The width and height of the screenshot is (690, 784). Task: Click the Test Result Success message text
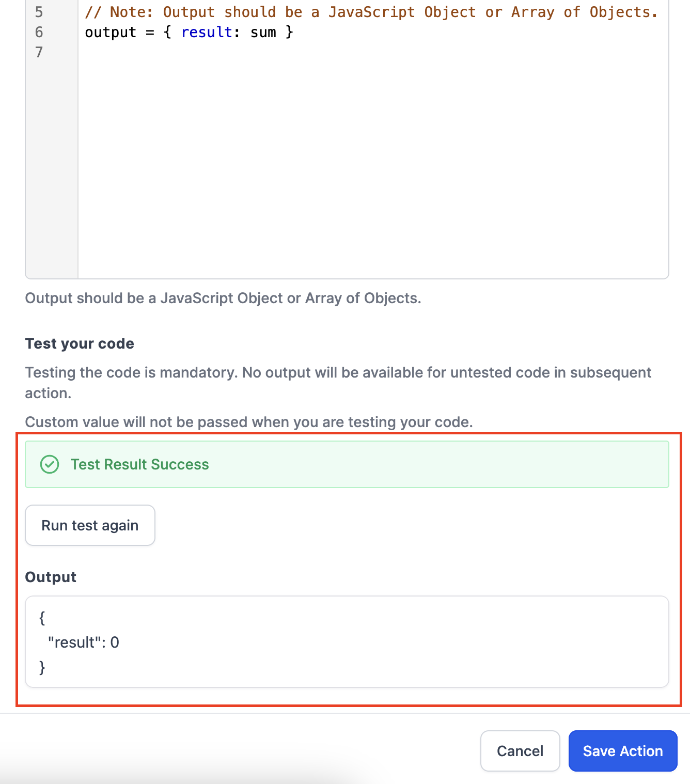pyautogui.click(x=139, y=464)
